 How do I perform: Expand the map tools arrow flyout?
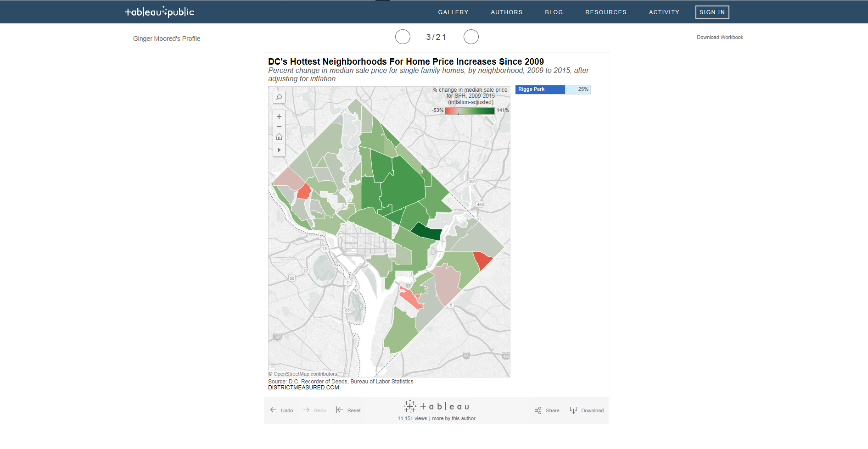coord(279,150)
